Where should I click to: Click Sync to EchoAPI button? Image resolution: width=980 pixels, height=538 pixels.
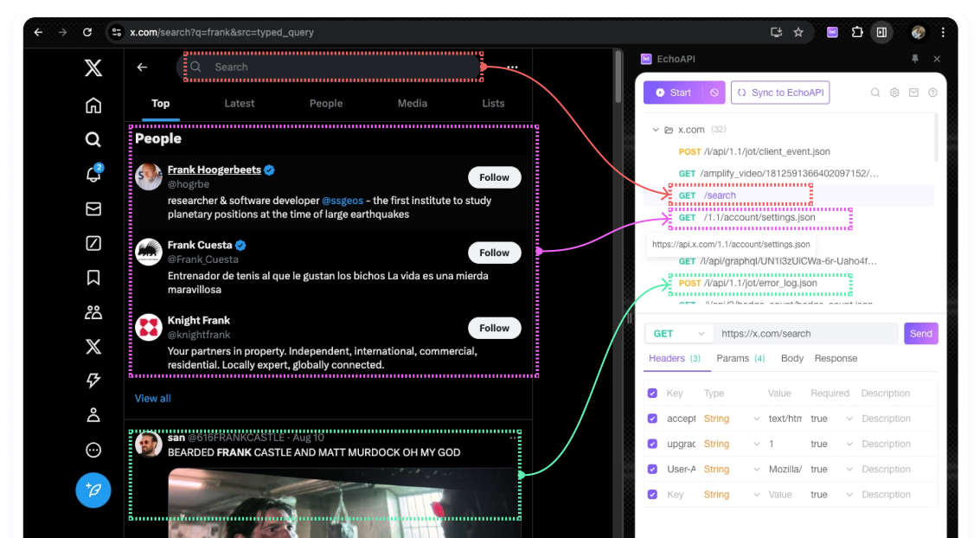click(x=780, y=93)
